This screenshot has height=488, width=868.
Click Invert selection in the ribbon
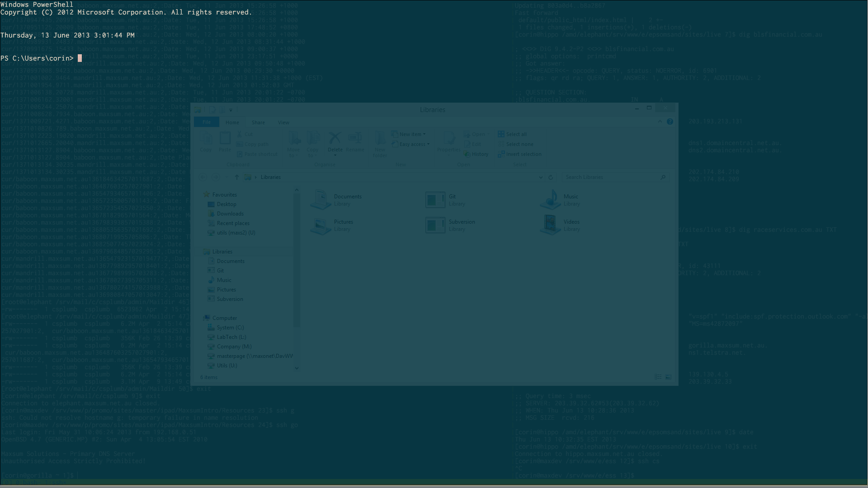pyautogui.click(x=519, y=154)
